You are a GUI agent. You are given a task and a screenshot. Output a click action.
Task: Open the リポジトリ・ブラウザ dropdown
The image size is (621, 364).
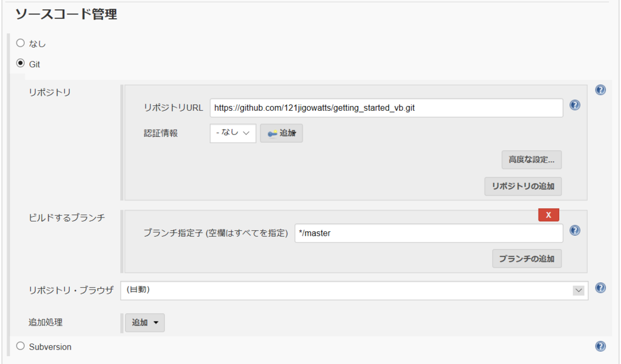[x=354, y=290]
